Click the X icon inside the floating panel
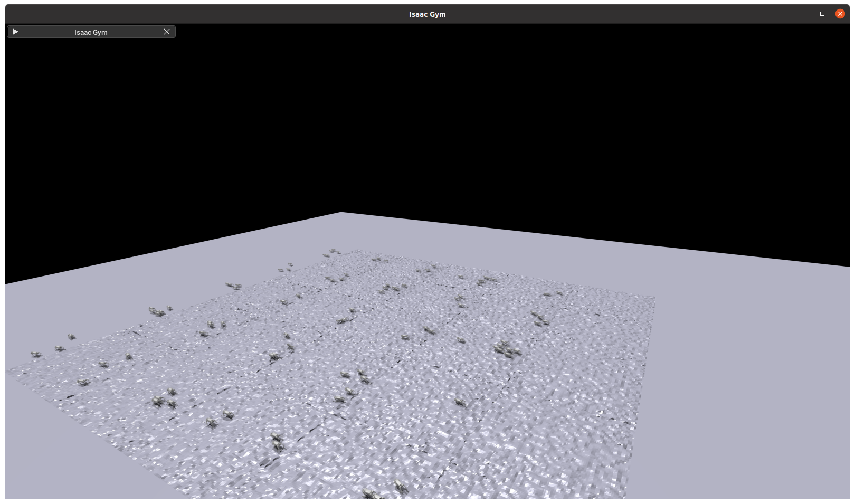 coord(166,32)
